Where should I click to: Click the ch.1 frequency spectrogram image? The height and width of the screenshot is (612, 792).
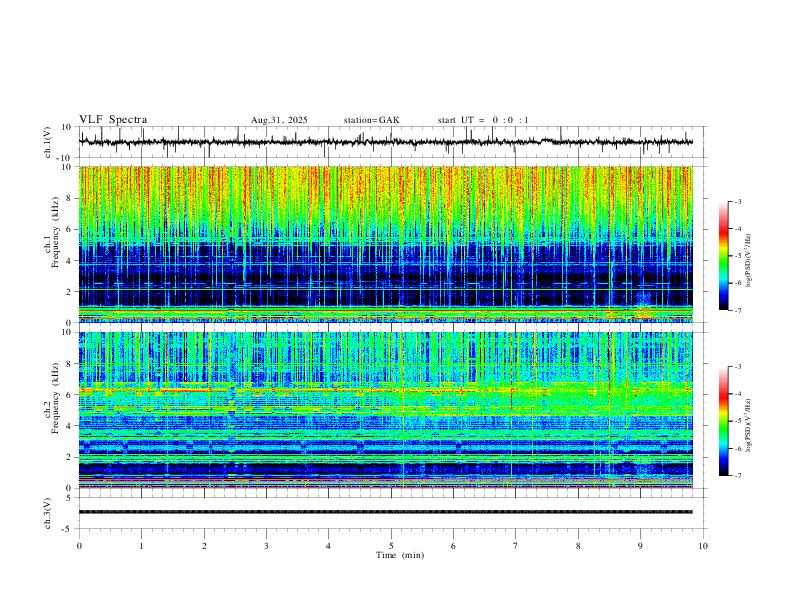(386, 244)
